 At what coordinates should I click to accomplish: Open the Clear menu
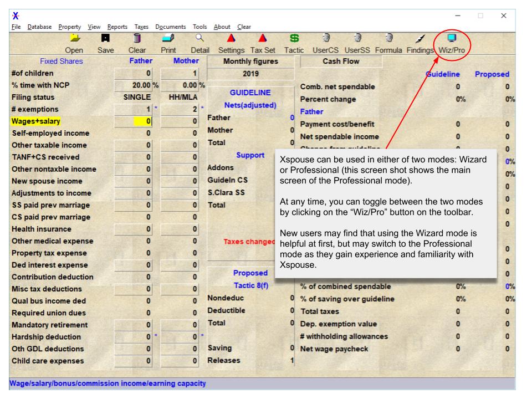point(244,27)
